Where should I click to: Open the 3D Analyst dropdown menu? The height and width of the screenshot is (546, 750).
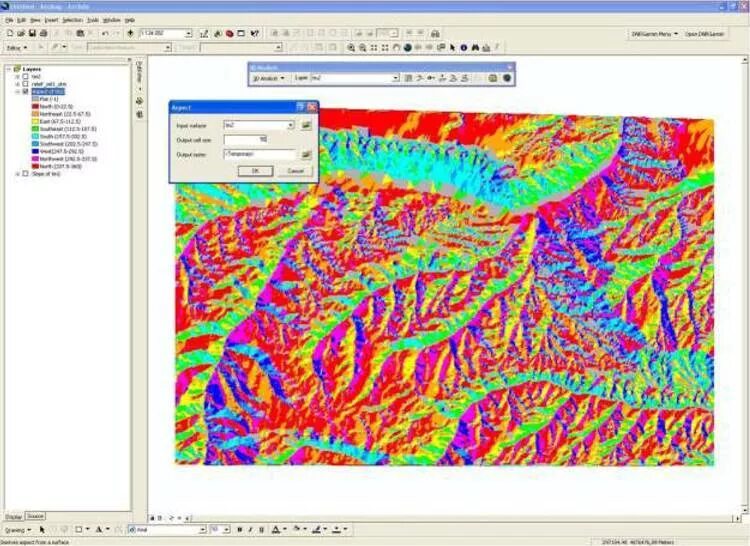pyautogui.click(x=269, y=78)
